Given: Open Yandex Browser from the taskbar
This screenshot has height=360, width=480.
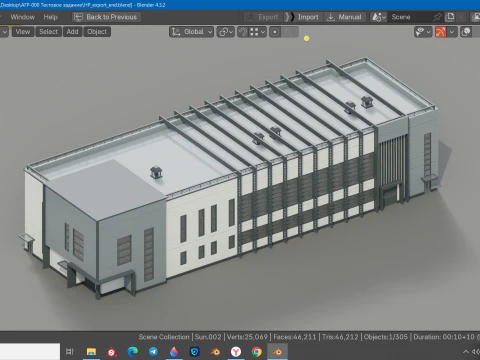Looking at the screenshot, I should click(x=236, y=351).
